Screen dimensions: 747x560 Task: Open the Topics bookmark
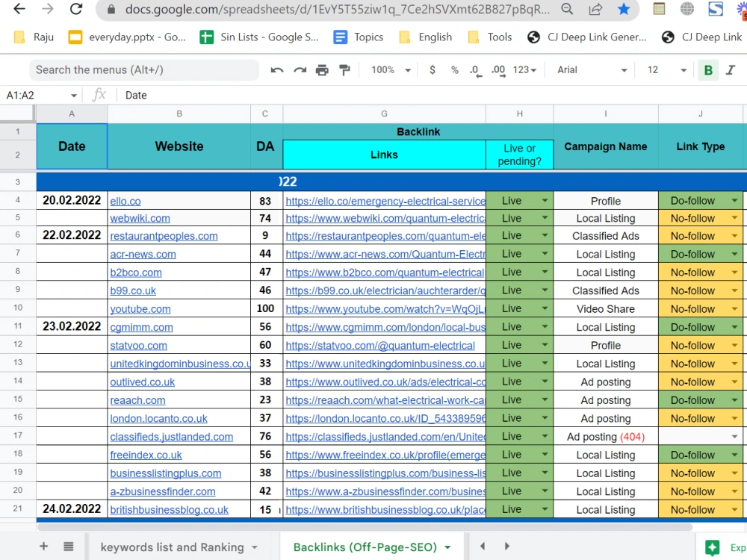(359, 37)
